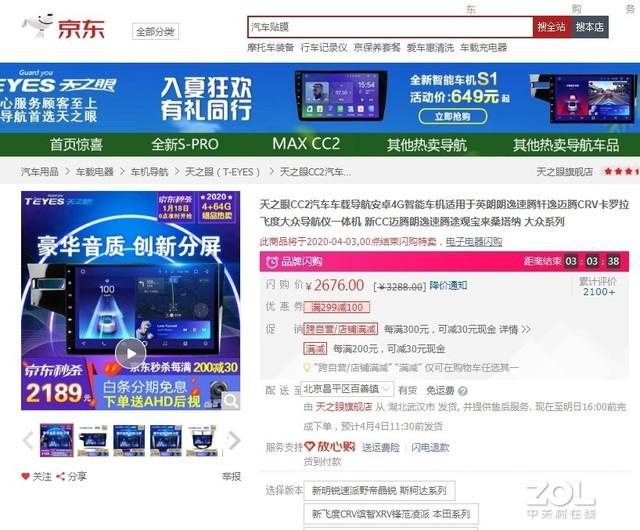
Task: Click hot search 爱车惠清洗
Action: (430, 48)
